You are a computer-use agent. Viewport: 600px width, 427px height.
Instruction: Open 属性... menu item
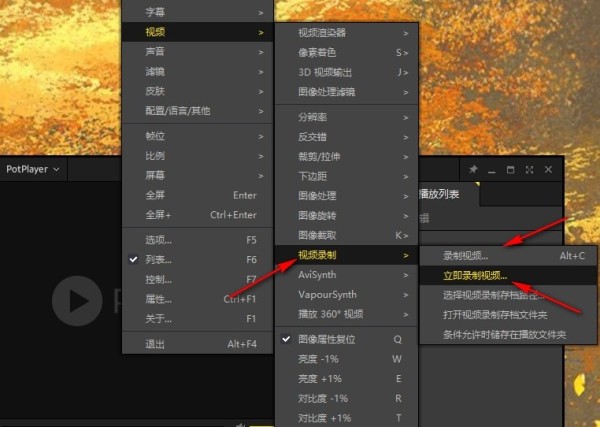click(x=197, y=299)
